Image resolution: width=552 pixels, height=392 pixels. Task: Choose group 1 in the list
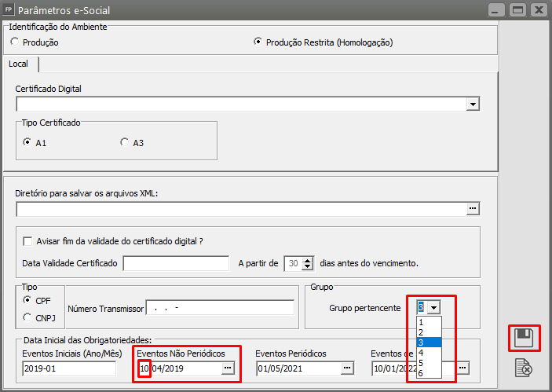(429, 322)
